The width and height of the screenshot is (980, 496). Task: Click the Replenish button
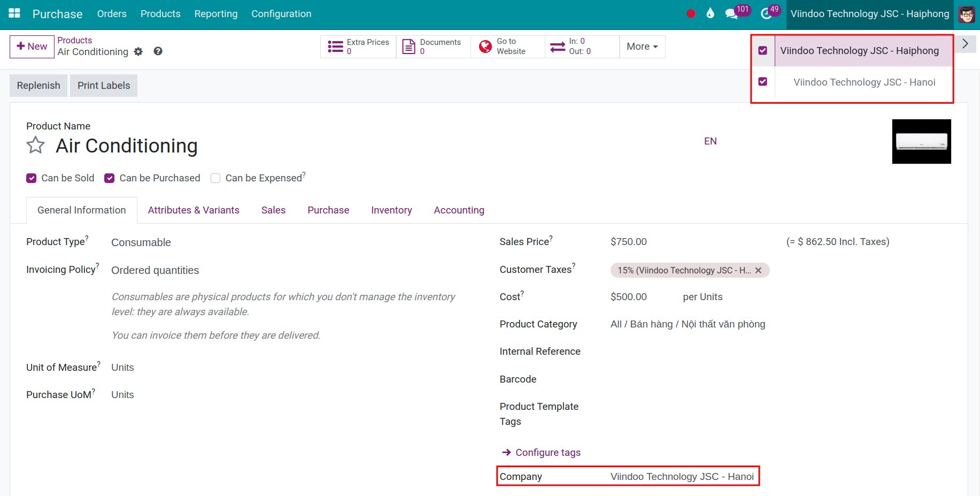coord(38,86)
